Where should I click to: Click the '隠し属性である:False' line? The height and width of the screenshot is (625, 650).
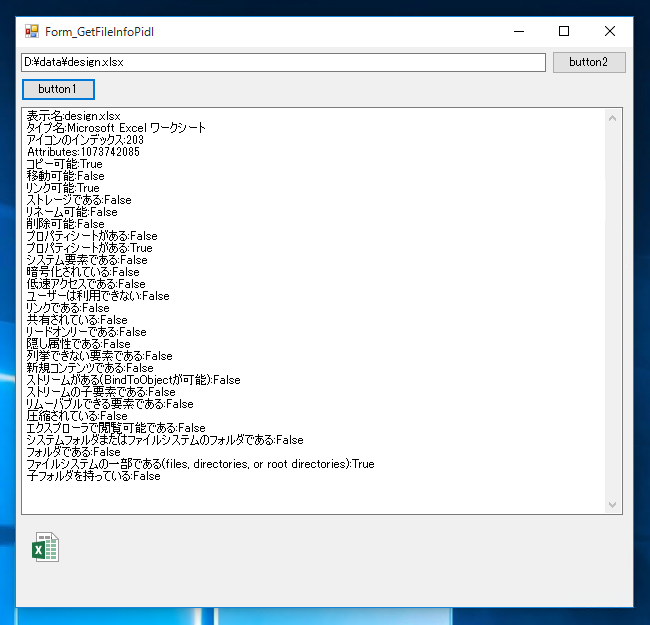78,344
